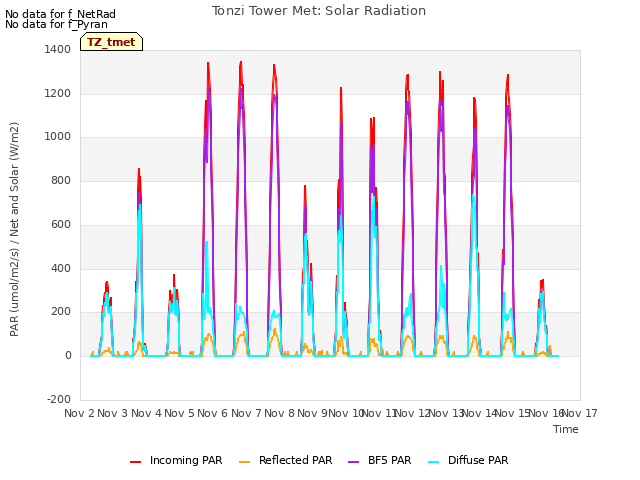Image resolution: width=640 pixels, height=480 pixels.
Task: Click the 0 y-axis tick label
Action: click(68, 356)
